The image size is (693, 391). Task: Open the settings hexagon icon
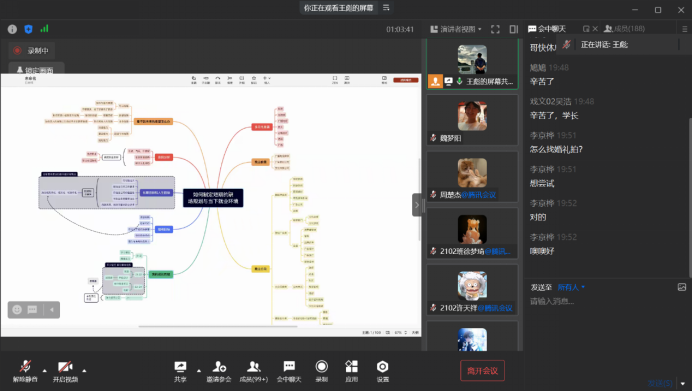[x=382, y=371]
